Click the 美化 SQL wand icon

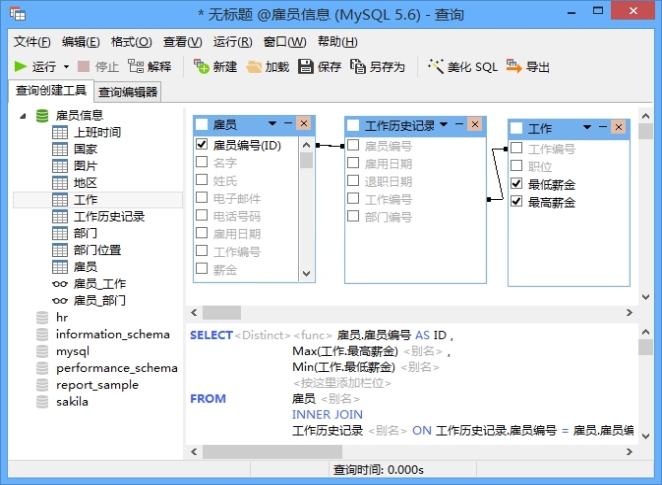(435, 67)
